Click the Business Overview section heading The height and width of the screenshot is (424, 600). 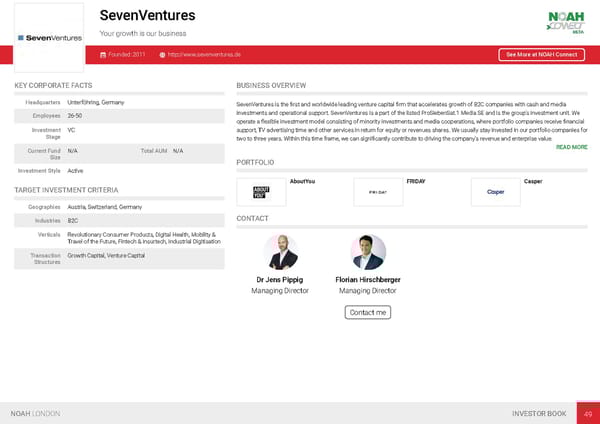[x=277, y=86]
